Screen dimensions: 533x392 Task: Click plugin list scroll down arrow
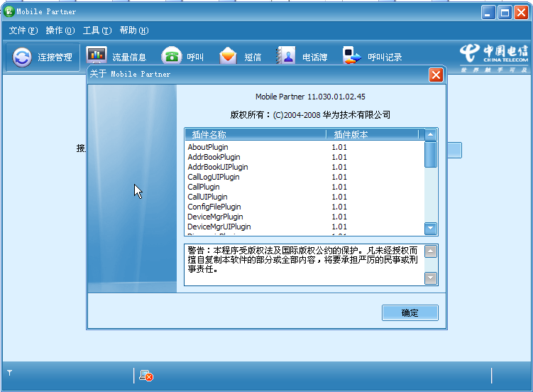click(x=430, y=229)
